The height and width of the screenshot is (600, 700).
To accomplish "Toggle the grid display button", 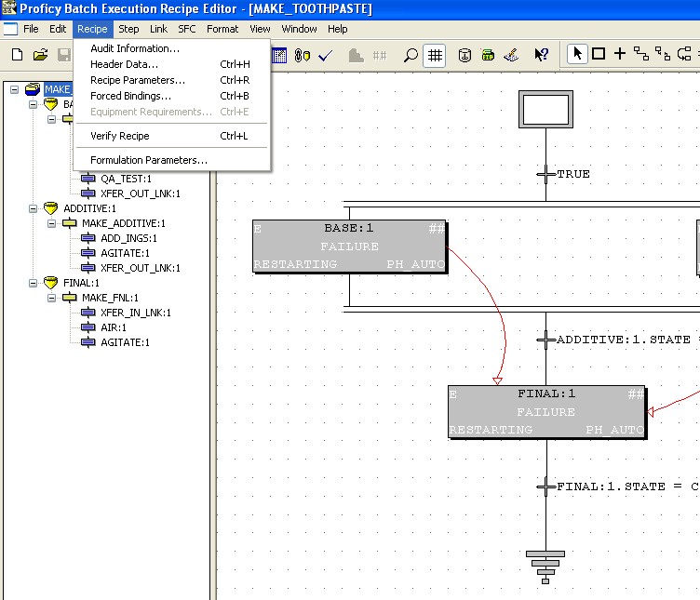I will pyautogui.click(x=435, y=55).
